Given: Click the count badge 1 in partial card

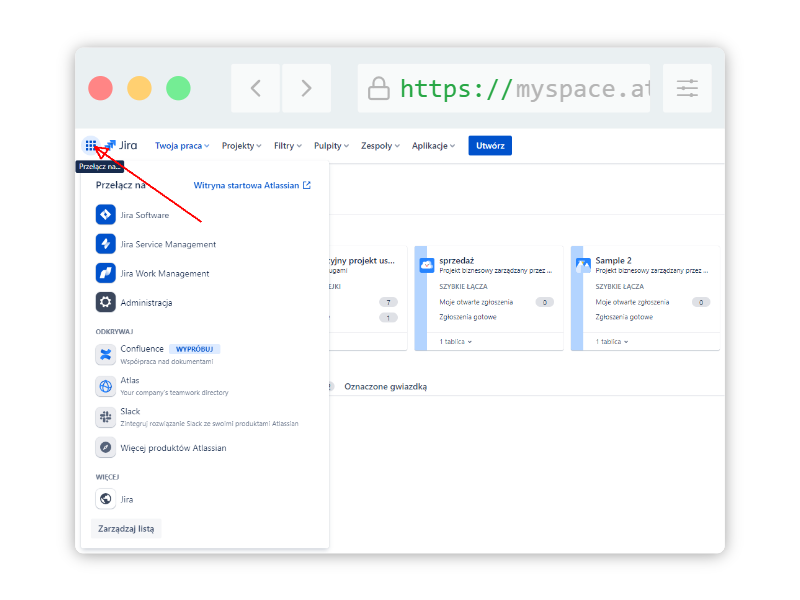Looking at the screenshot, I should tap(388, 318).
